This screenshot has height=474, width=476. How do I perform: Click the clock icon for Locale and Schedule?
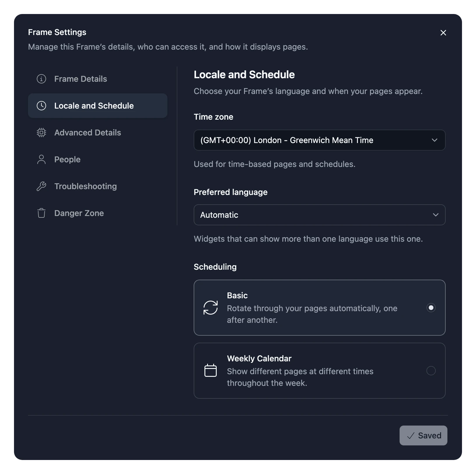click(x=41, y=106)
